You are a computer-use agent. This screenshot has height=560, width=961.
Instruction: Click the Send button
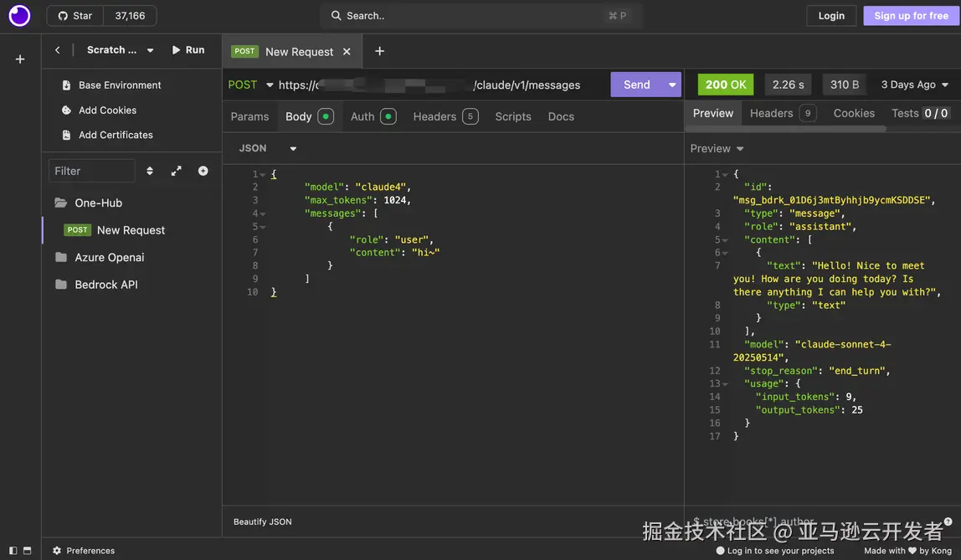tap(636, 85)
